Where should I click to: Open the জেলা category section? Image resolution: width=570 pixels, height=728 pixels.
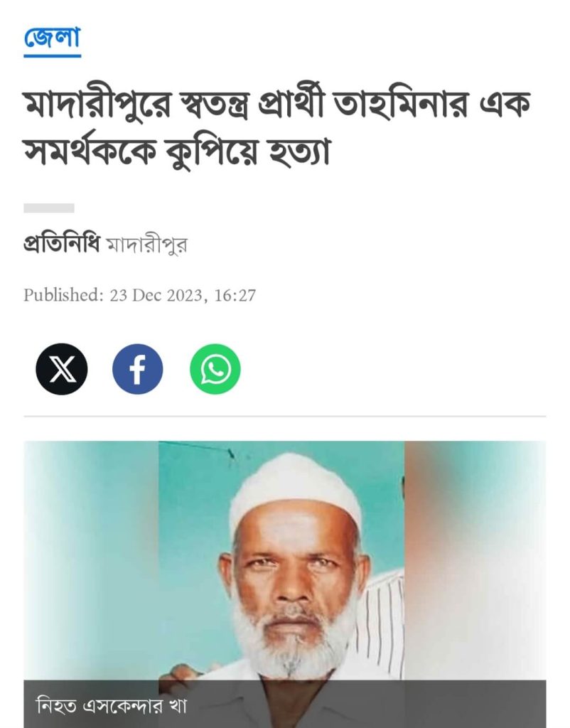pos(52,38)
